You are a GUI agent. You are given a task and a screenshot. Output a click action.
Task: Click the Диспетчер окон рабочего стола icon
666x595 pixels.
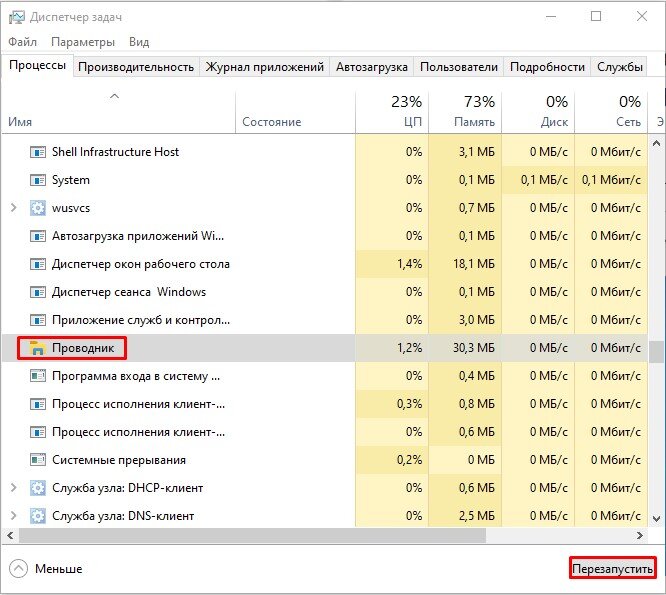[x=38, y=264]
